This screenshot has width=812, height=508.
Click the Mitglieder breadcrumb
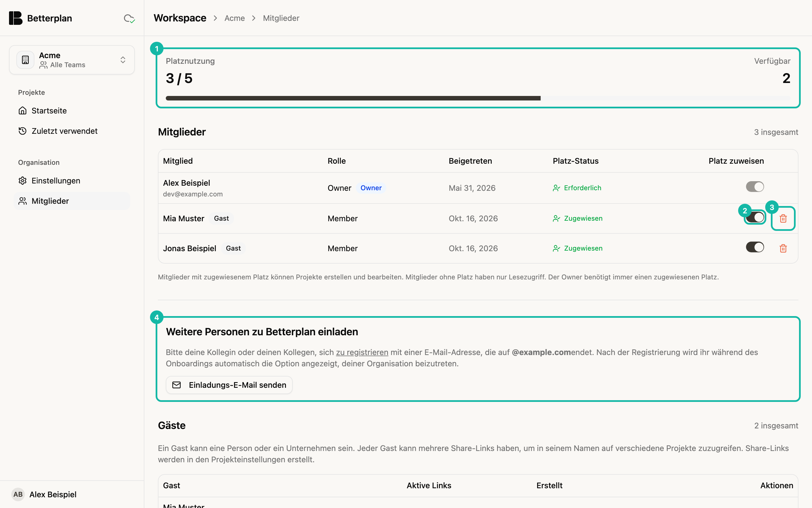tap(281, 18)
